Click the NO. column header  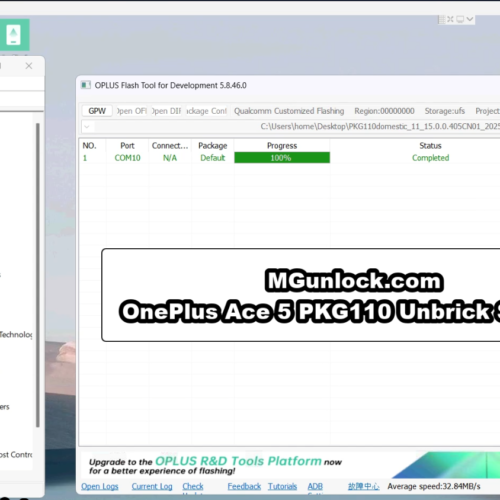(x=89, y=146)
